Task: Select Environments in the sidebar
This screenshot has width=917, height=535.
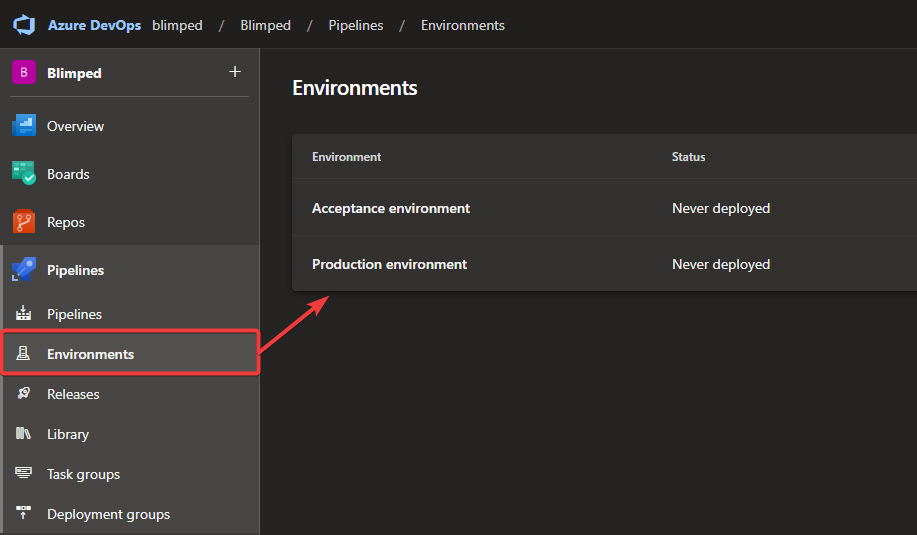Action: [130, 353]
